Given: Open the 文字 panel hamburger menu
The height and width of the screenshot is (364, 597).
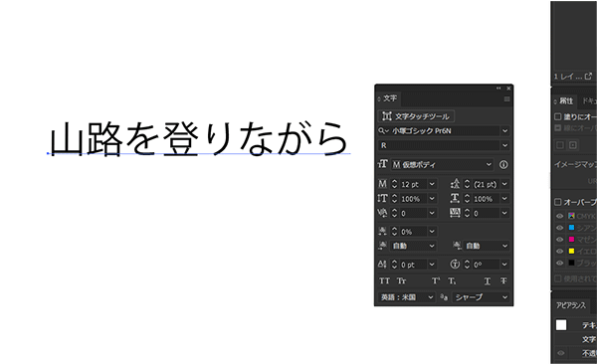Looking at the screenshot, I should coord(506,99).
